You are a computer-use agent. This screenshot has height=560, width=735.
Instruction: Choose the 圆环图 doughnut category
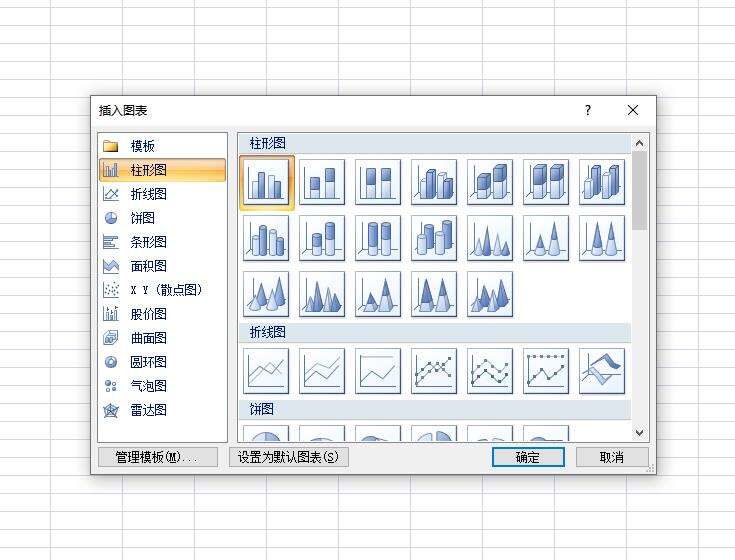(162, 362)
